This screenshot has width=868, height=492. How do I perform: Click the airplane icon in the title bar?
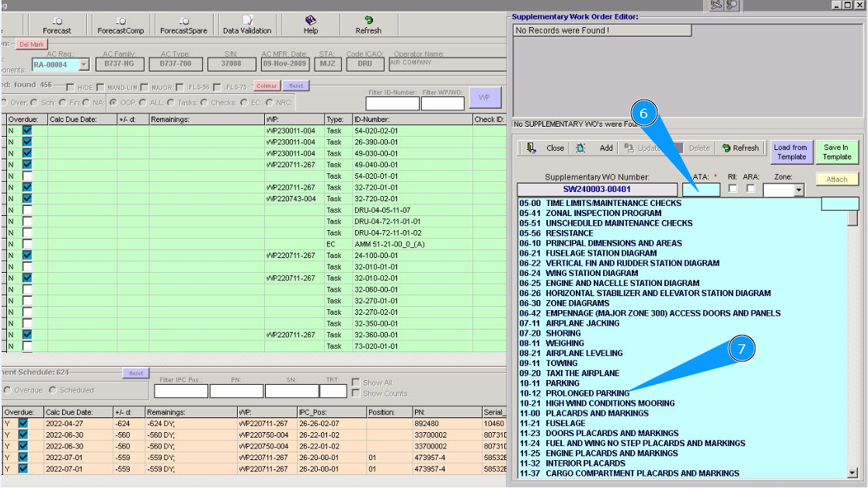pyautogui.click(x=716, y=5)
